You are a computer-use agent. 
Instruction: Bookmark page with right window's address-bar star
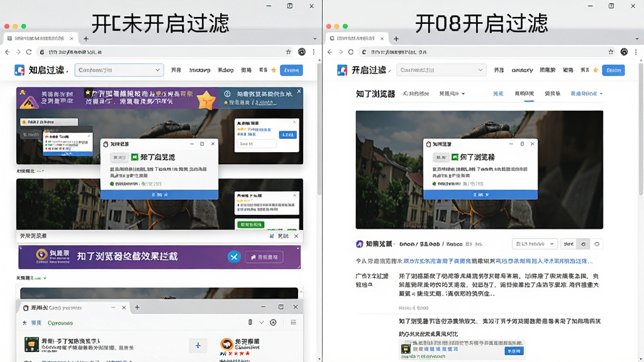click(x=611, y=52)
